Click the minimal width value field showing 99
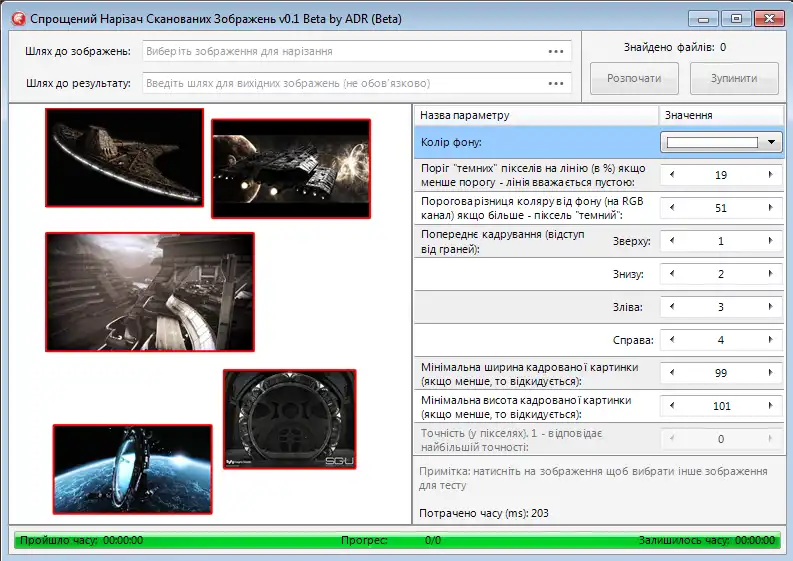 point(721,373)
